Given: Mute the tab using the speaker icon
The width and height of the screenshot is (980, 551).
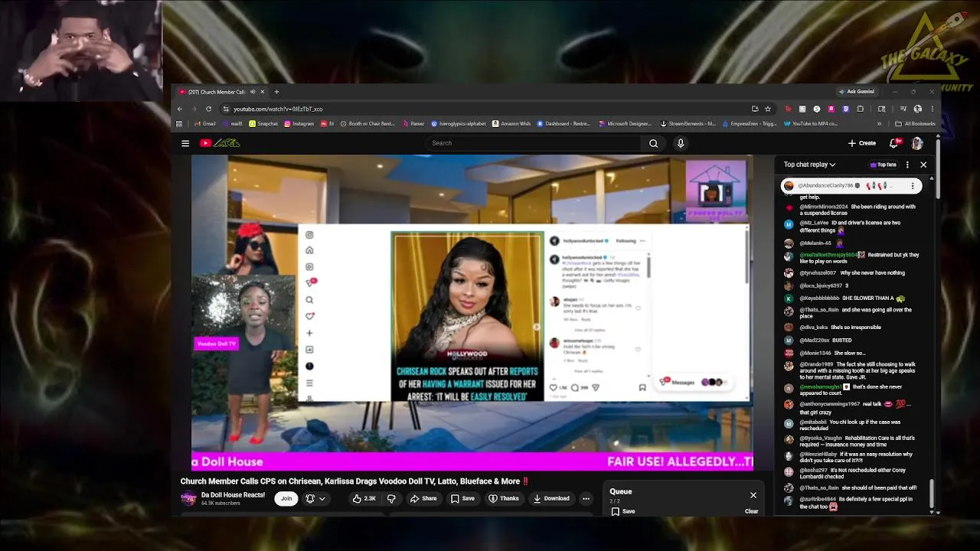Looking at the screenshot, I should click(253, 92).
